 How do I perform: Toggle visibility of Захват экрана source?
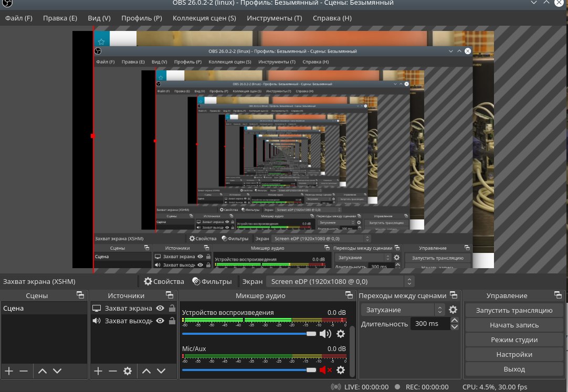coord(160,308)
